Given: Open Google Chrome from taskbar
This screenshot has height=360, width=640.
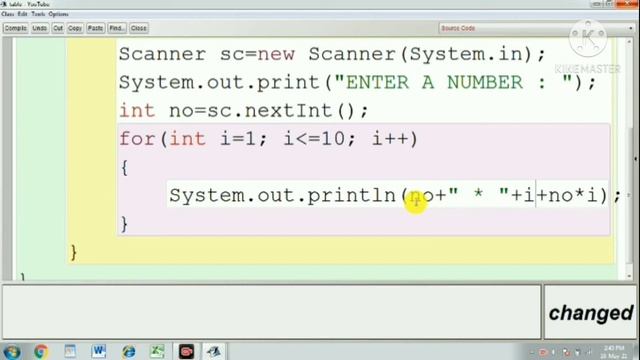Looking at the screenshot, I should [x=41, y=351].
